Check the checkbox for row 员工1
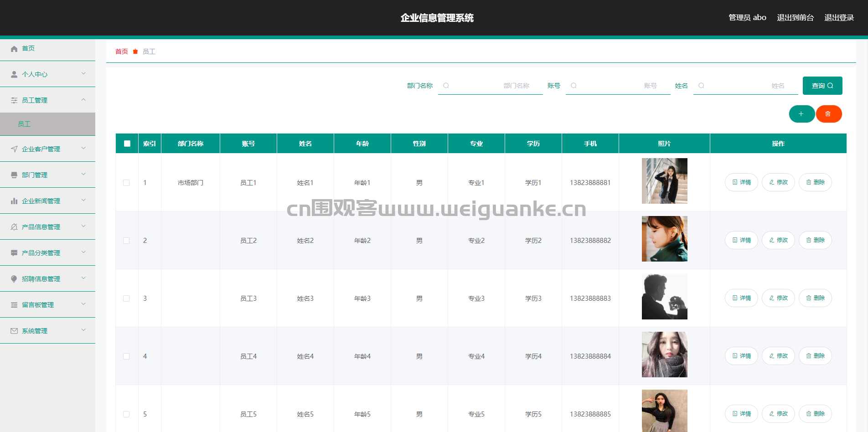 point(126,183)
